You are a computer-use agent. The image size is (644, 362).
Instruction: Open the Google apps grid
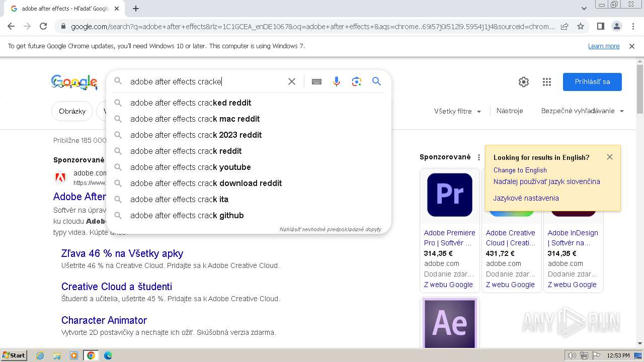click(x=547, y=82)
